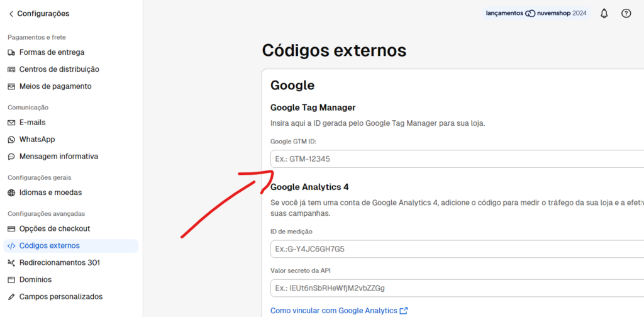This screenshot has height=317, width=644.
Task: Click the Centros de distribuição warehouse icon
Action: pyautogui.click(x=11, y=69)
